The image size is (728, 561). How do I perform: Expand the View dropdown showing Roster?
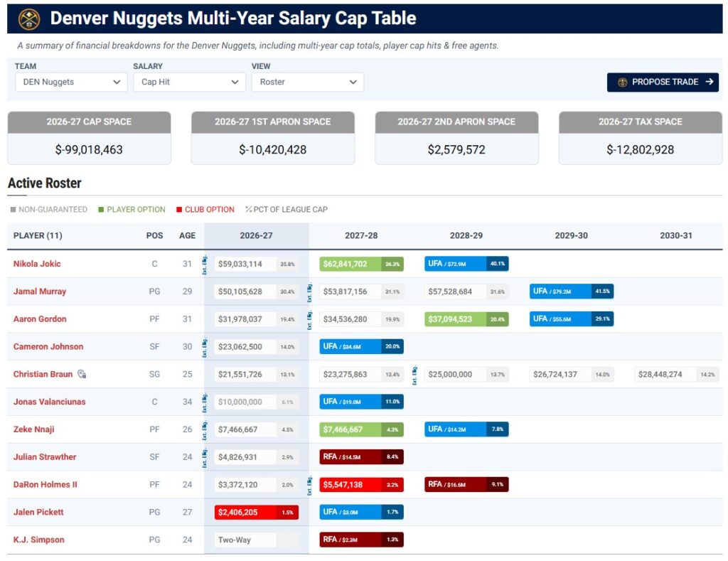tap(308, 82)
